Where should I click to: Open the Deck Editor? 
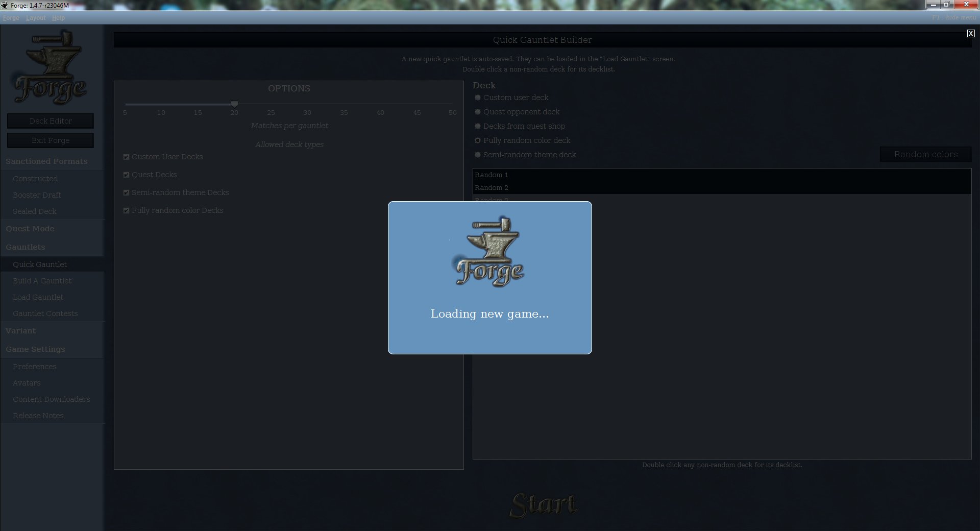(51, 121)
